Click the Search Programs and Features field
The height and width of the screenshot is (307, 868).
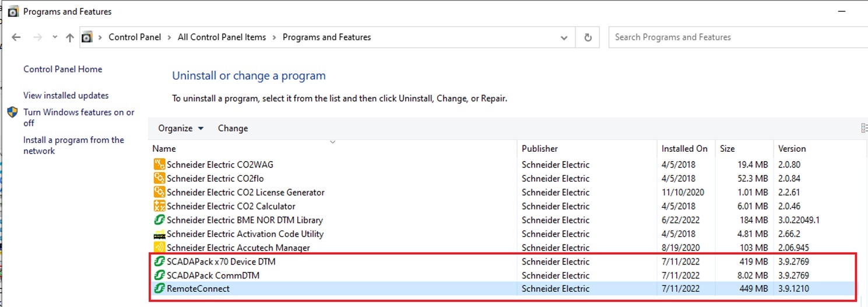click(x=738, y=37)
